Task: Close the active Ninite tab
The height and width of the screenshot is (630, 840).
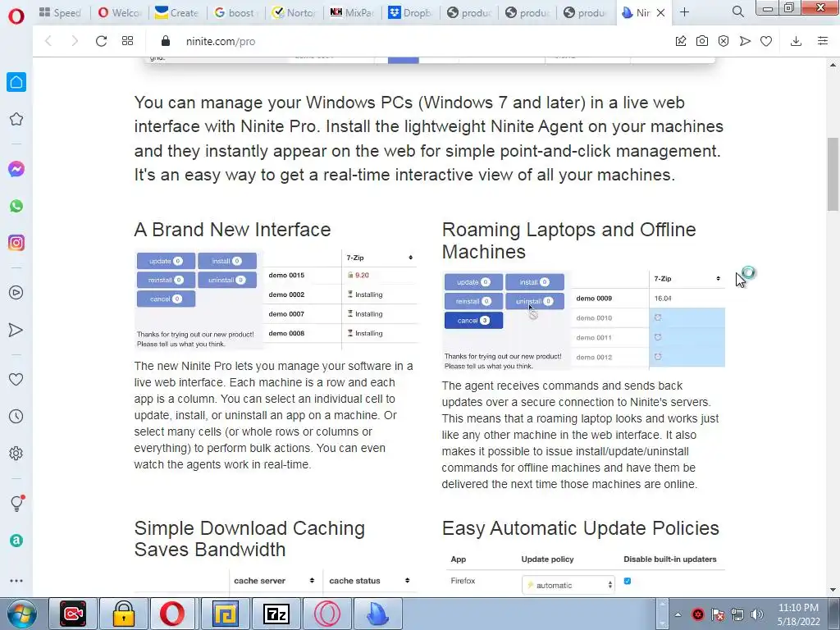Action: point(660,12)
